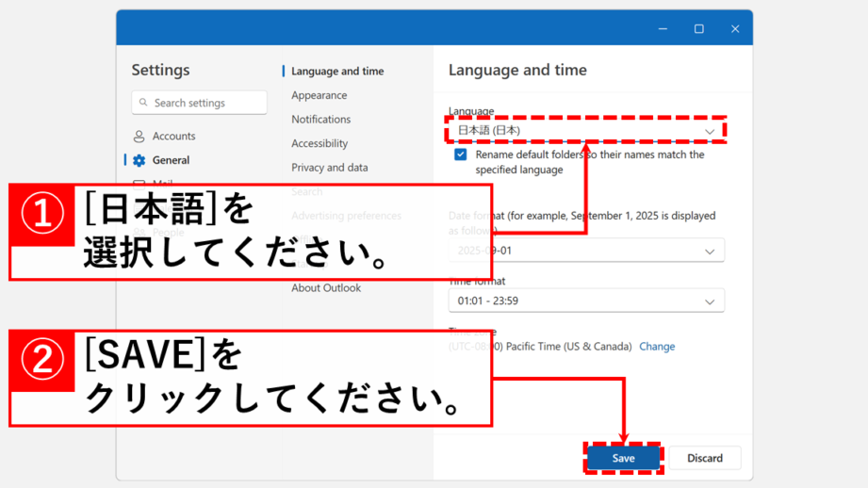Close the Settings window
Image resolution: width=868 pixels, height=488 pixels.
(x=735, y=29)
